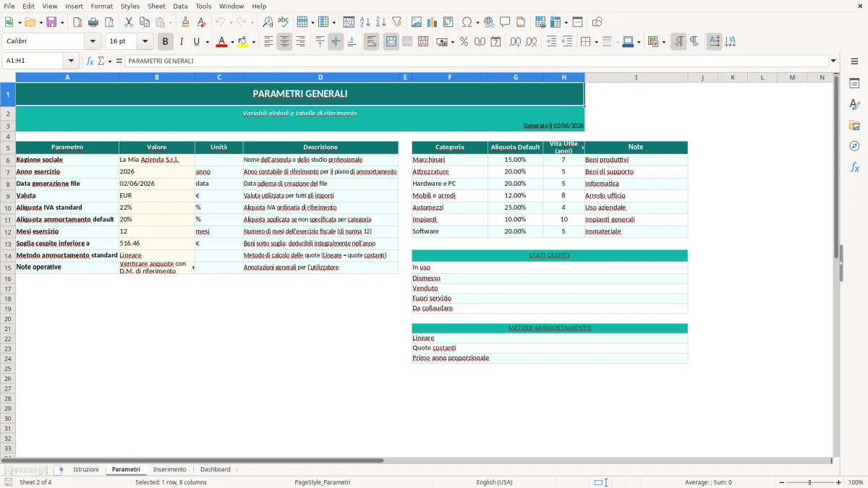Image resolution: width=868 pixels, height=488 pixels.
Task: Open the Font Name dropdown
Action: coord(93,42)
